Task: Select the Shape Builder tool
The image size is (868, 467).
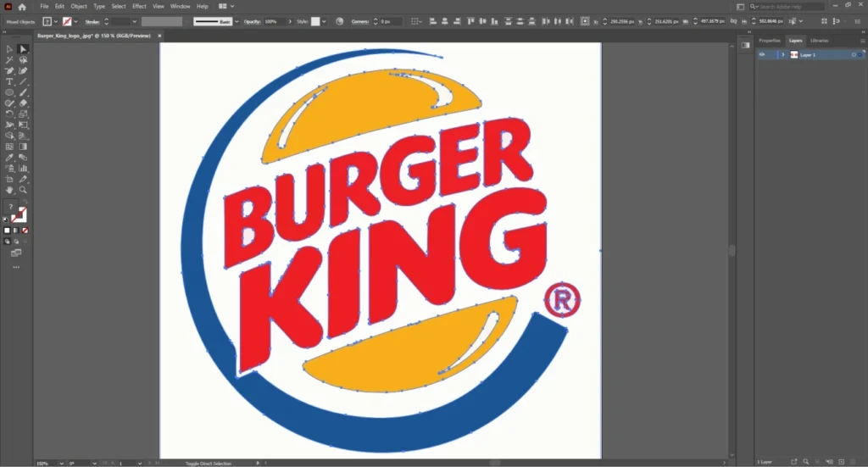Action: (x=9, y=136)
